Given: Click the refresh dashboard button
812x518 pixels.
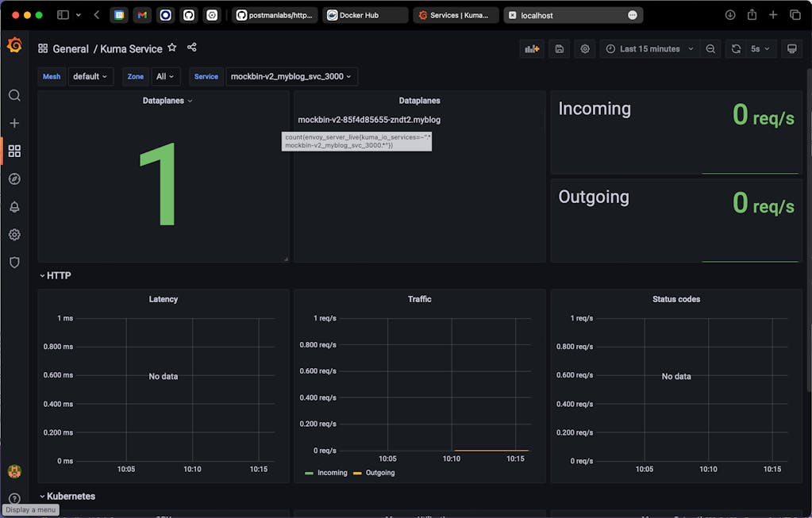Looking at the screenshot, I should [x=736, y=48].
